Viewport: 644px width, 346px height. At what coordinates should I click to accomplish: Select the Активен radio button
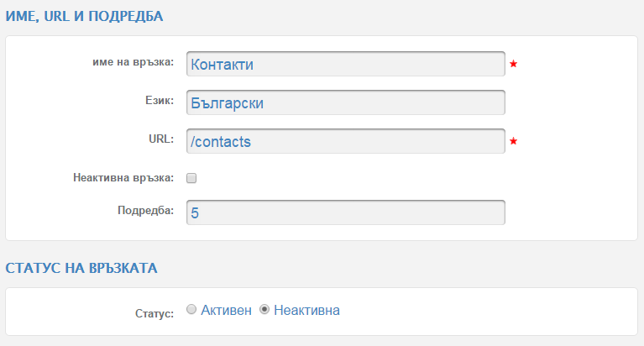pos(191,309)
